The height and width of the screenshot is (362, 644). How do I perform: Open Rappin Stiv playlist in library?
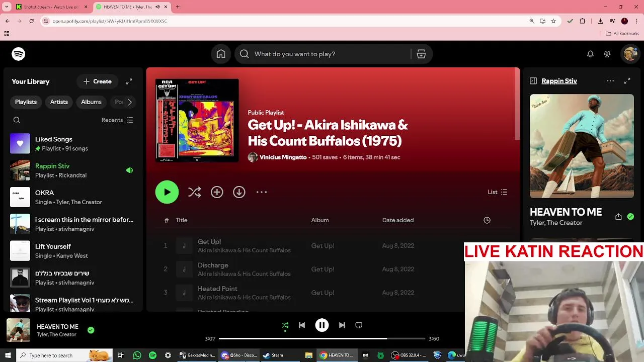coord(72,170)
